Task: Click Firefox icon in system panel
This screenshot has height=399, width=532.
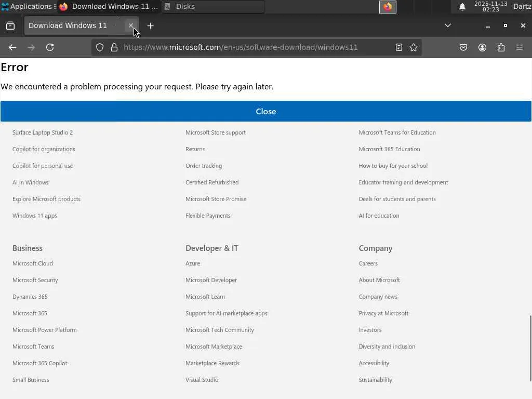Action: (388, 7)
